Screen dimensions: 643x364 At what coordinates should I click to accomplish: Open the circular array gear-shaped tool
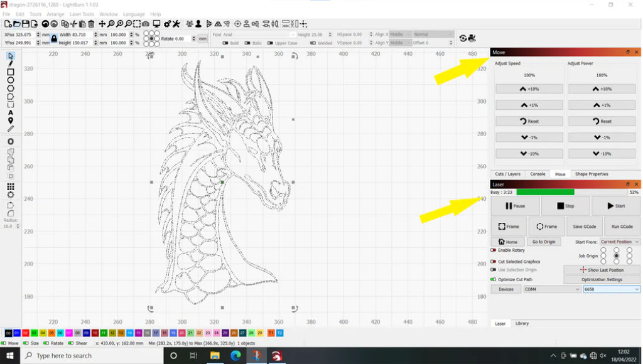click(x=11, y=195)
